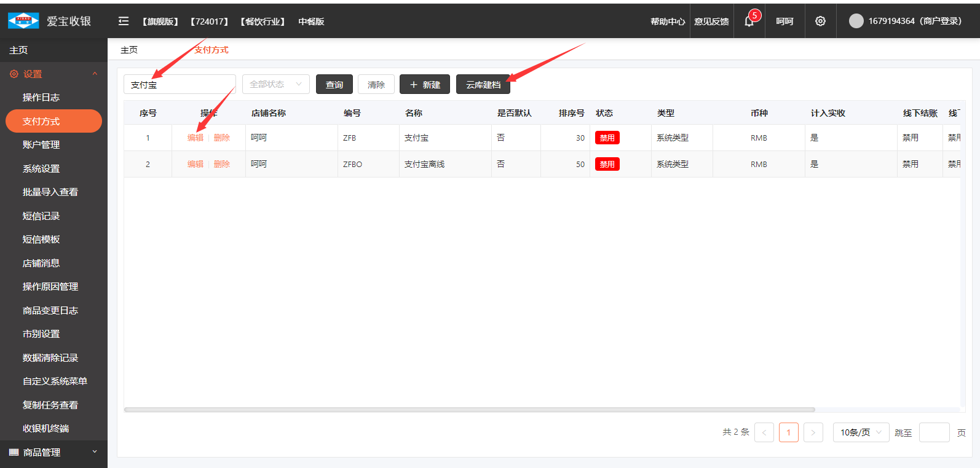
Task: Switch to the 主页 breadcrumb tab
Action: coord(129,50)
